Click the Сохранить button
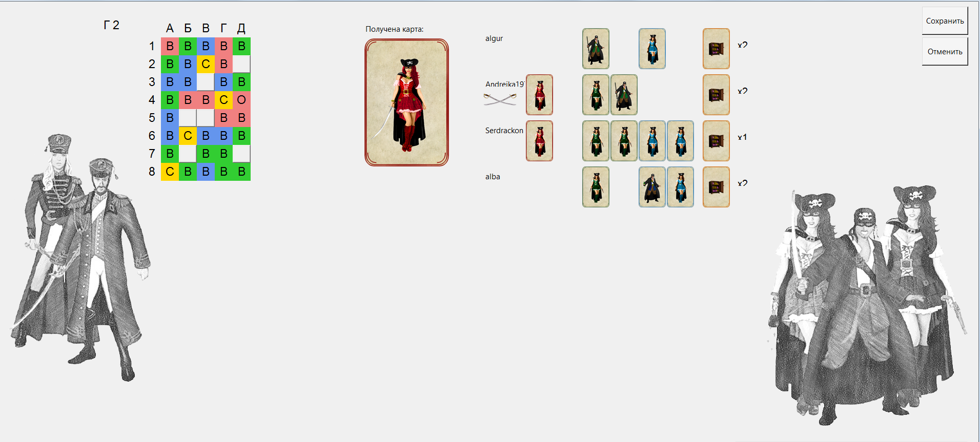The height and width of the screenshot is (442, 980). [x=945, y=21]
